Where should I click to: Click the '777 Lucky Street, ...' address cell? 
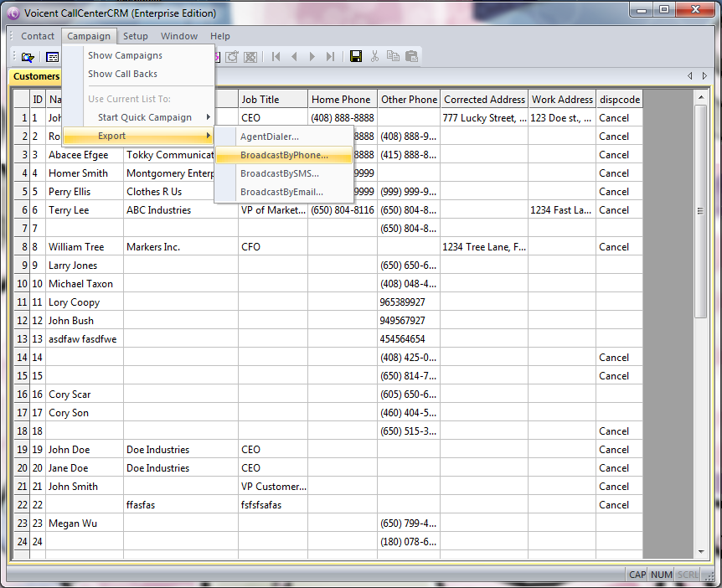coord(484,118)
